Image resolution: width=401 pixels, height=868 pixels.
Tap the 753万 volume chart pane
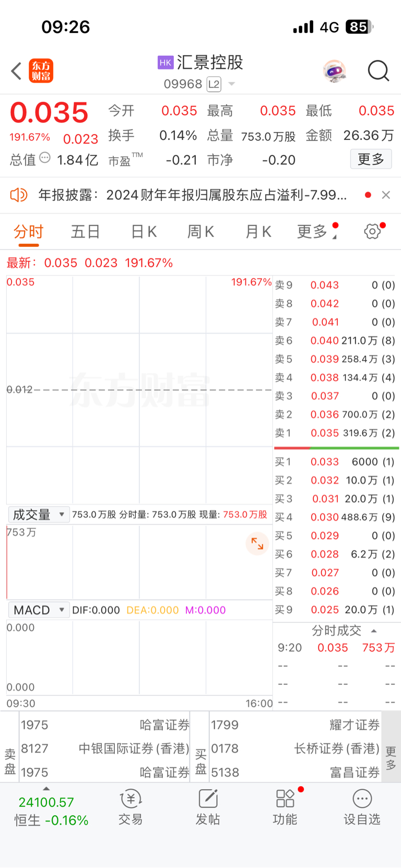point(139,562)
